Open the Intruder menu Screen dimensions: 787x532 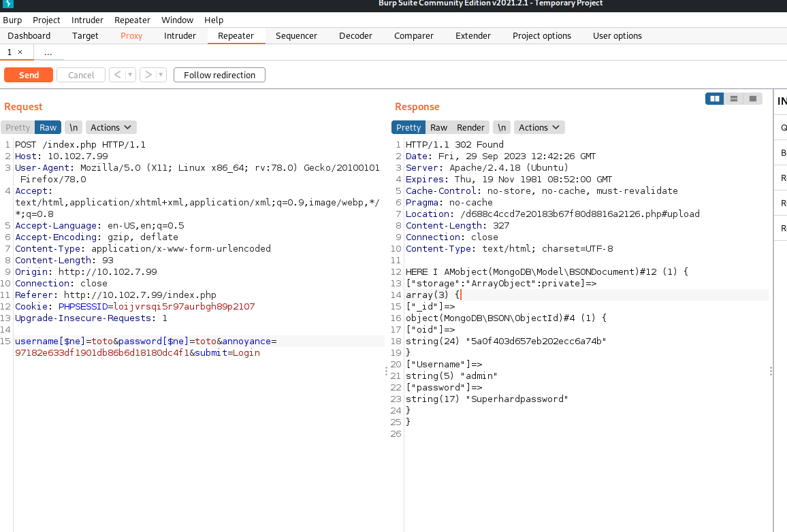point(87,20)
